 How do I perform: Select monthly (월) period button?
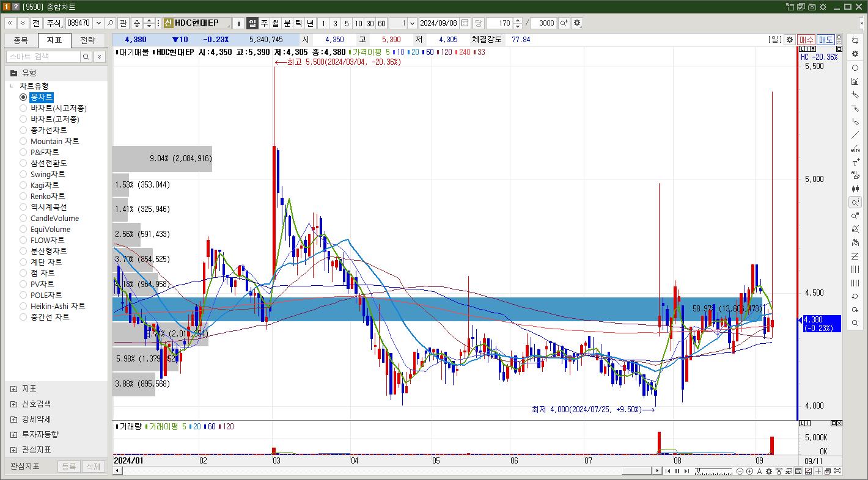tap(276, 23)
